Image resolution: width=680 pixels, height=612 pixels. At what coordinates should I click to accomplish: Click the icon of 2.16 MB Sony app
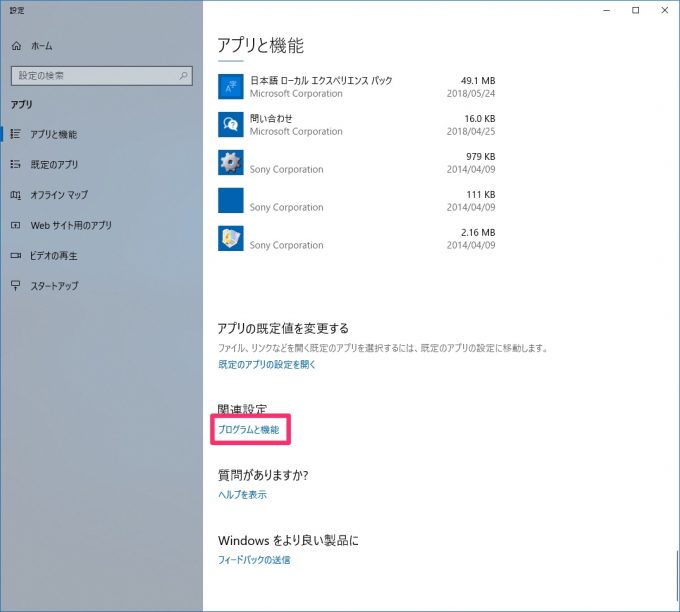230,239
